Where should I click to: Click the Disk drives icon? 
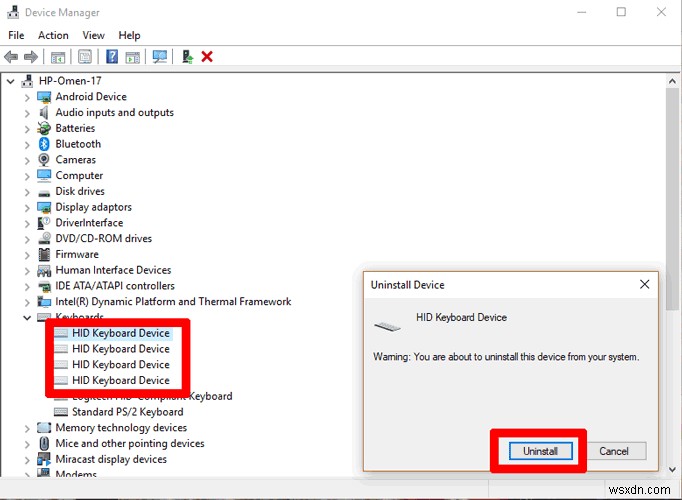(44, 192)
